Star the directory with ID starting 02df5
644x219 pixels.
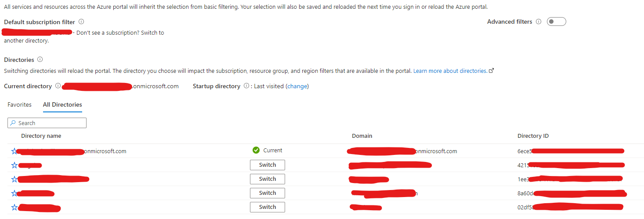(14, 207)
